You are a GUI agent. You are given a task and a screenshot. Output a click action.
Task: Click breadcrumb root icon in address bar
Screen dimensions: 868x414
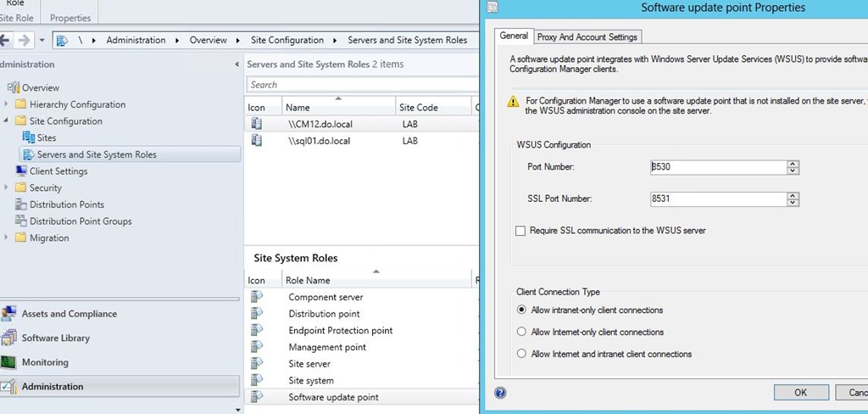[62, 41]
